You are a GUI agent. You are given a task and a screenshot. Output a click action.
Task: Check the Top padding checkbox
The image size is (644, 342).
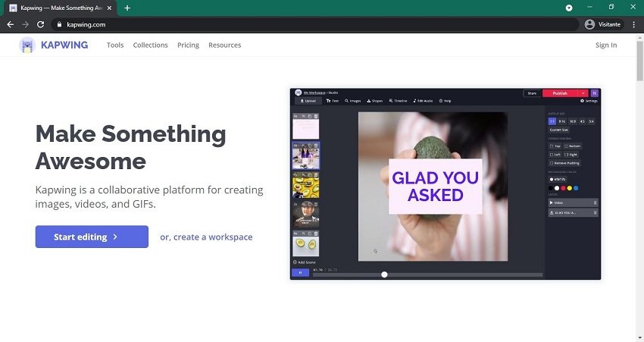pos(551,146)
